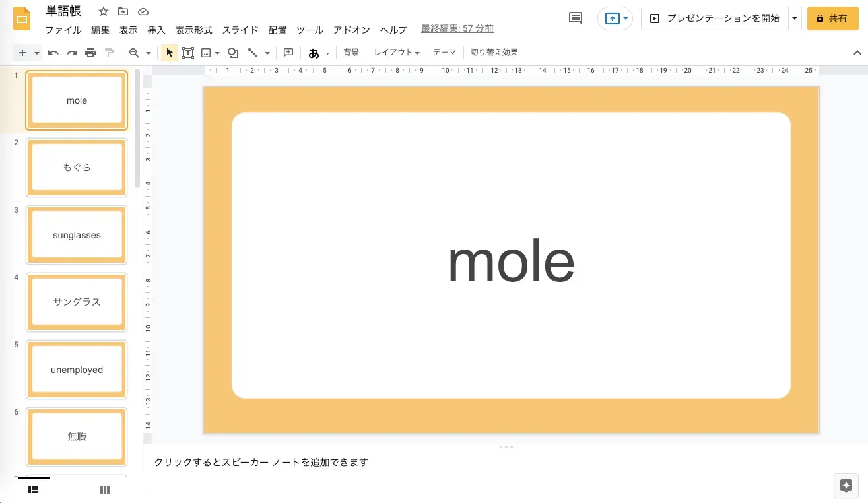Click the zoom magnifier tool
Viewport: 868px width, 503px height.
tap(134, 53)
